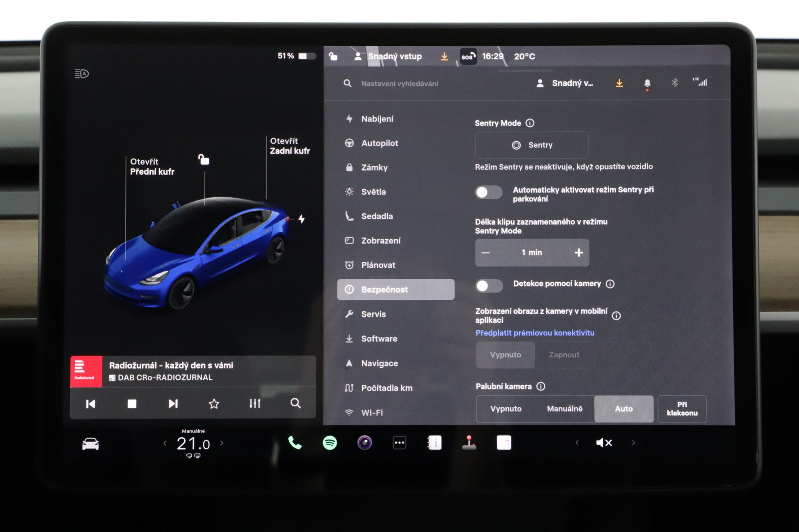
Task: Lower cabin temperature with left chevron
Action: (165, 443)
